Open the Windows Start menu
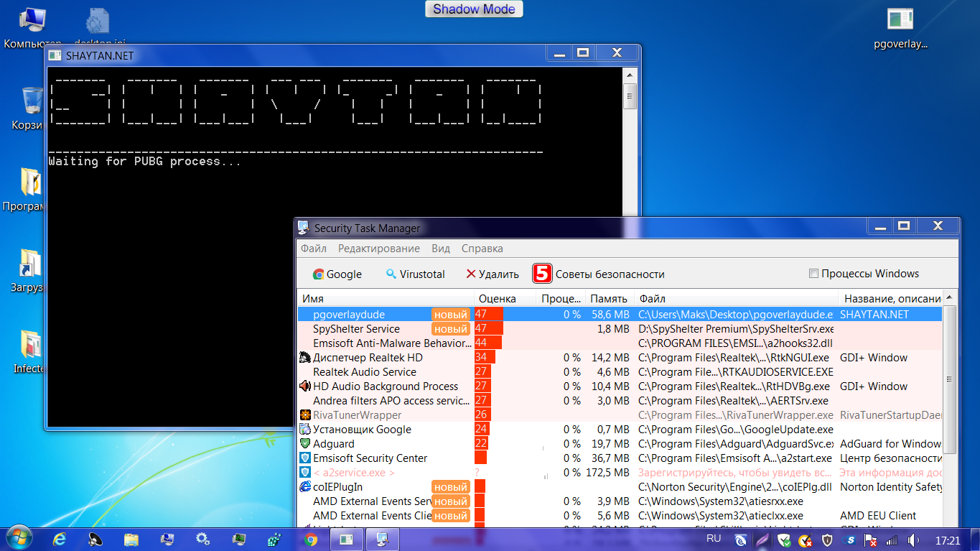The width and height of the screenshot is (980, 551). [19, 538]
